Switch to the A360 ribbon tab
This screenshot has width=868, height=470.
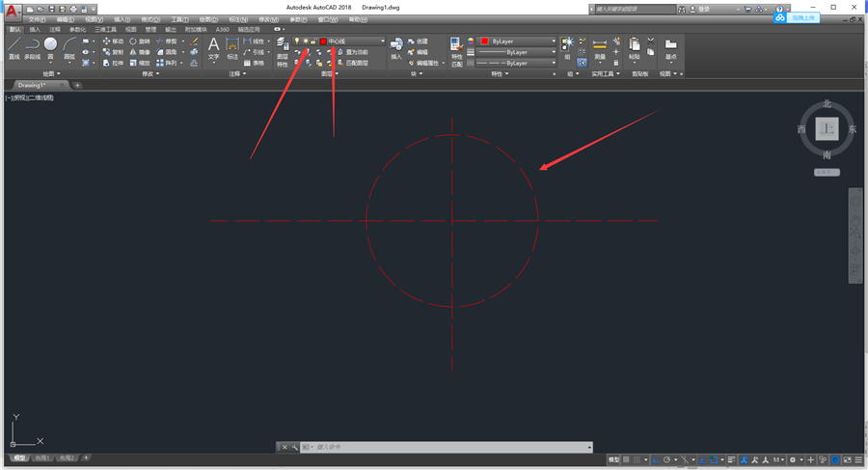tap(223, 29)
